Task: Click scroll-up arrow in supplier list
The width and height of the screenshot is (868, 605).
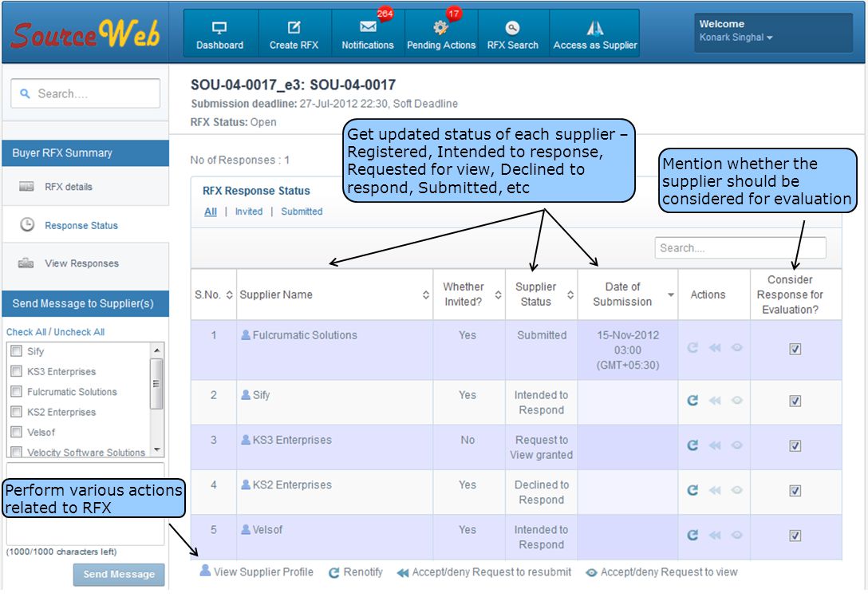Action: pos(156,350)
